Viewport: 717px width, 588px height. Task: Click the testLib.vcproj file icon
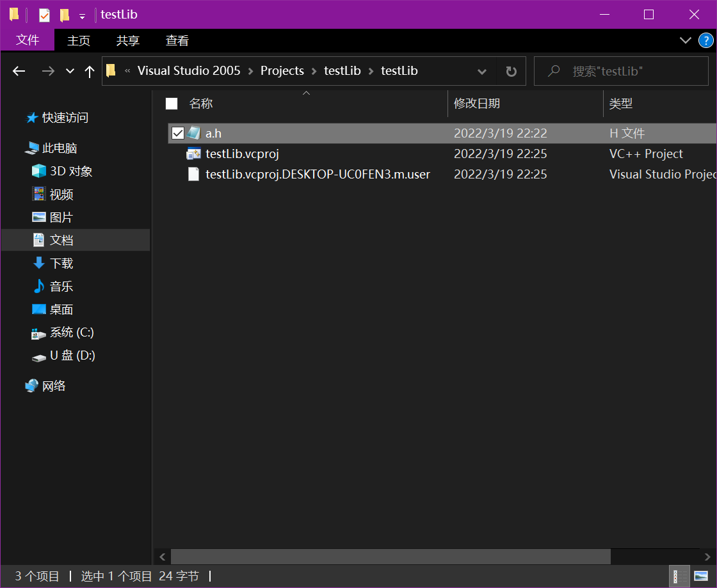193,154
